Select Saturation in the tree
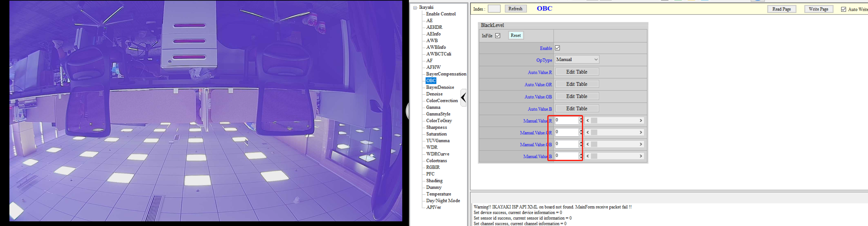Screen dimensions: 868x226 [437, 134]
